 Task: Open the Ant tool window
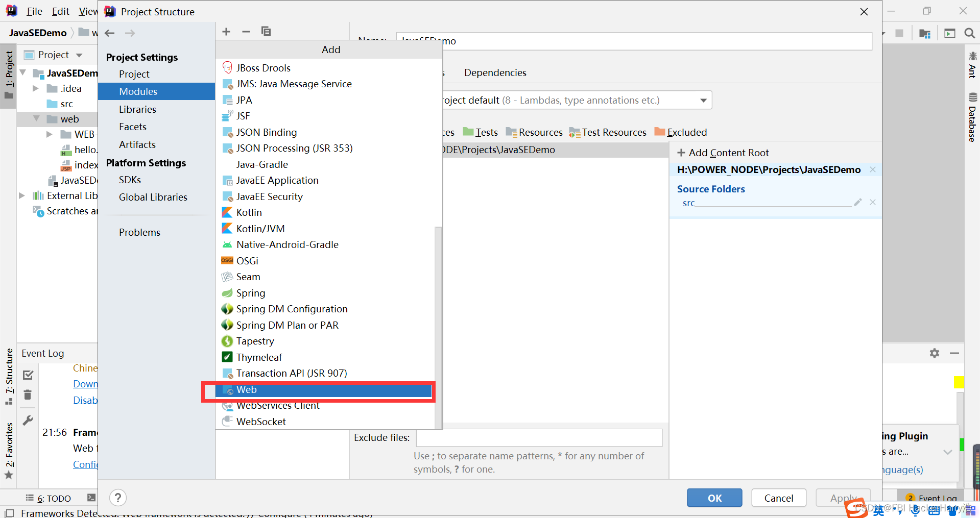tap(972, 64)
